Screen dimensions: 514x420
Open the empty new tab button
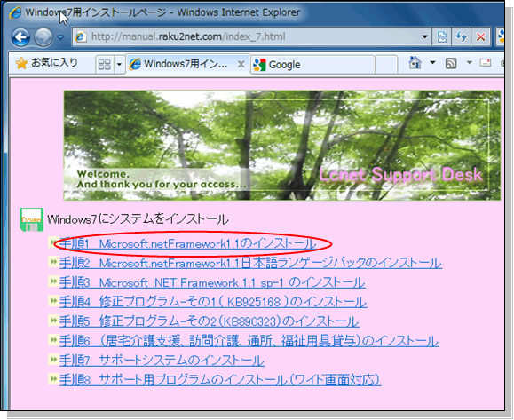click(386, 64)
